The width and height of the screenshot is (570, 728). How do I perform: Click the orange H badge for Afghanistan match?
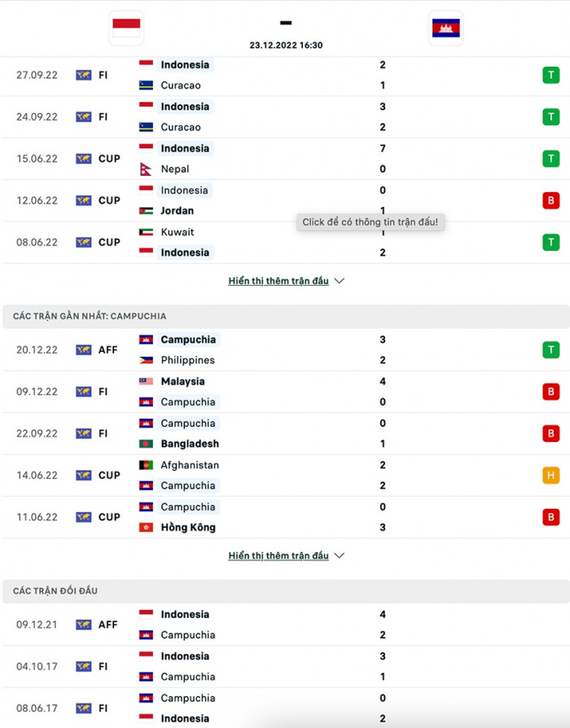551,476
